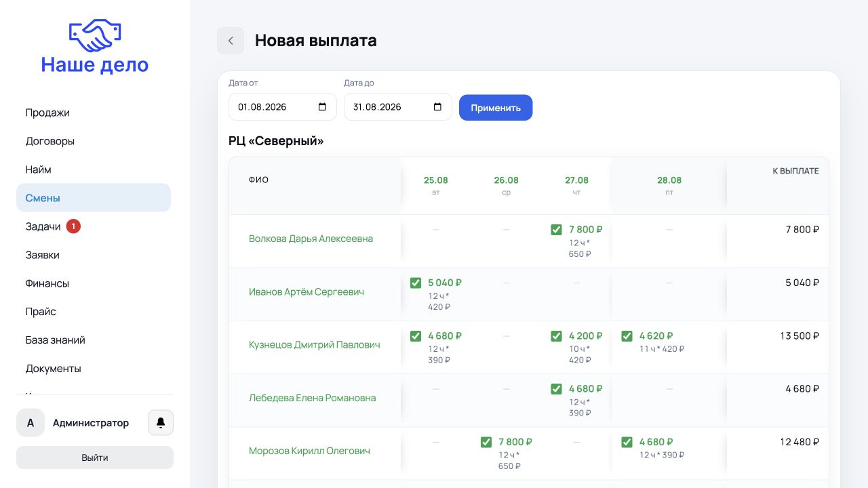Go to Договоры in sidebar
This screenshot has height=488, width=868.
94,141
